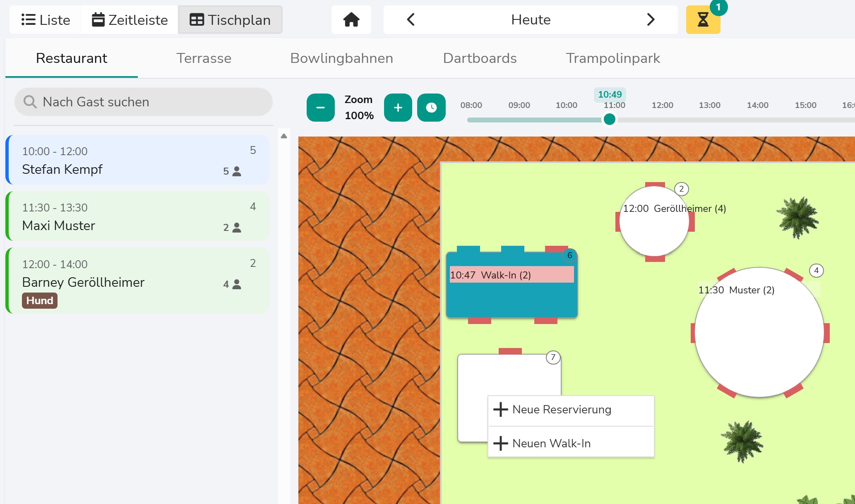Jump to 08:00 on the time slider
This screenshot has width=855, height=504.
pos(471,105)
